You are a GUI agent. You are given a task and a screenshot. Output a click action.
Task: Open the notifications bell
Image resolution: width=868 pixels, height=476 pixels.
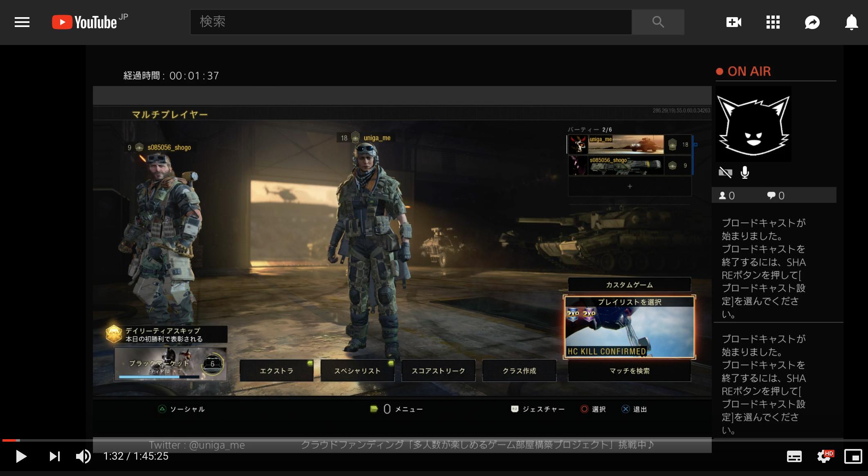[x=851, y=22]
